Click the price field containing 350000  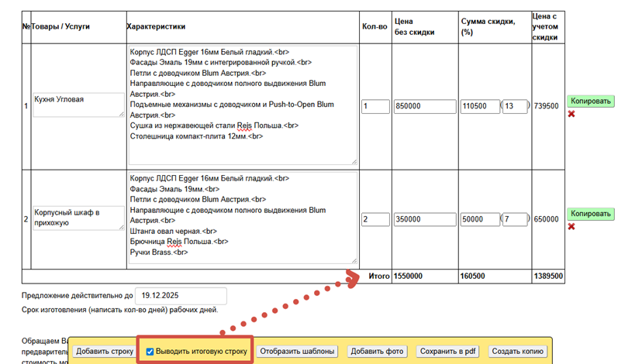tap(424, 219)
